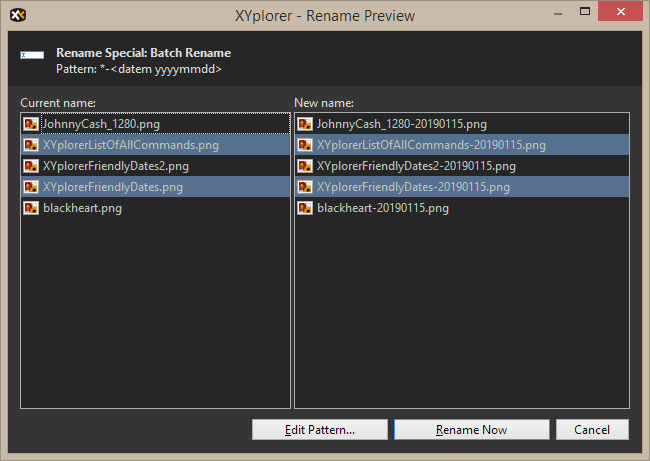Select XYplorerFriendlyDates.png in Current name list
The width and height of the screenshot is (650, 461).
point(155,187)
